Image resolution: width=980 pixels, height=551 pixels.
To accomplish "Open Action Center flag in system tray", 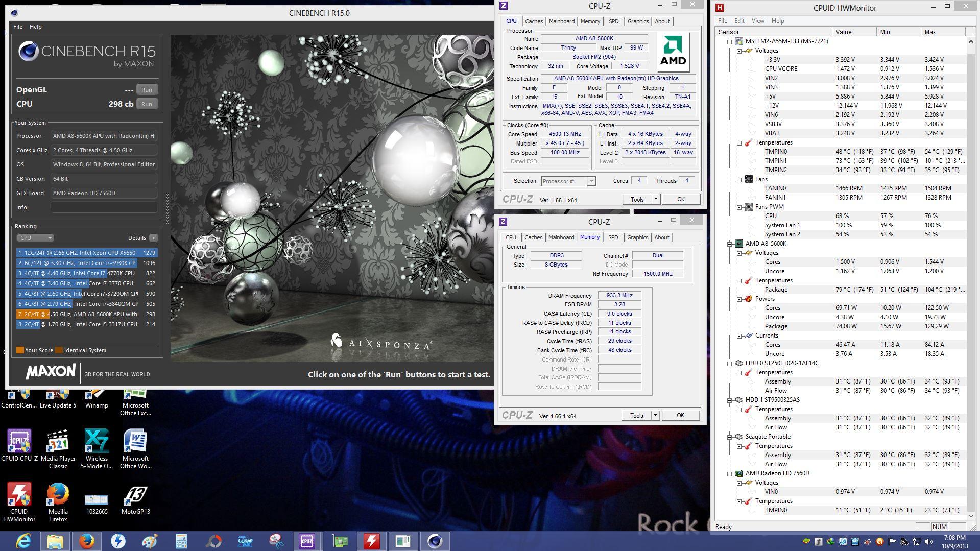I will point(892,541).
